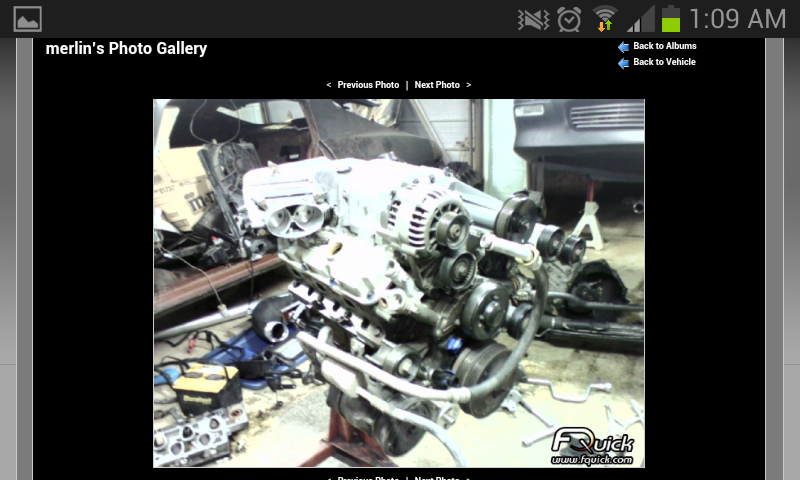Go to Next Photo above the image
Screen dimensions: 800x480
(437, 85)
